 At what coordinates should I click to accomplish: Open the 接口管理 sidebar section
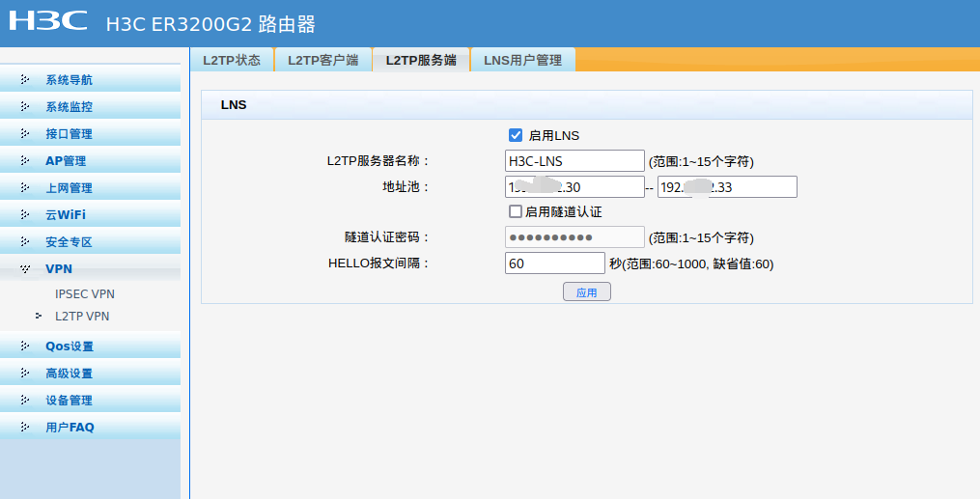tap(90, 133)
